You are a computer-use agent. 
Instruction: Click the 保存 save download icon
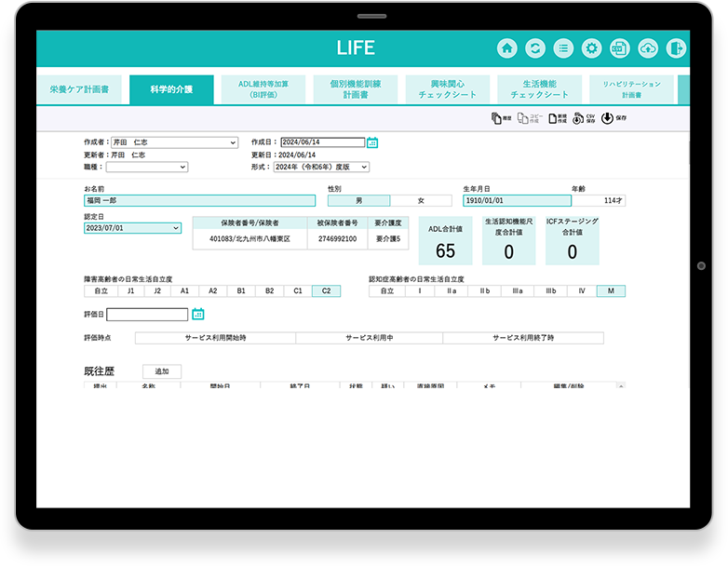613,118
